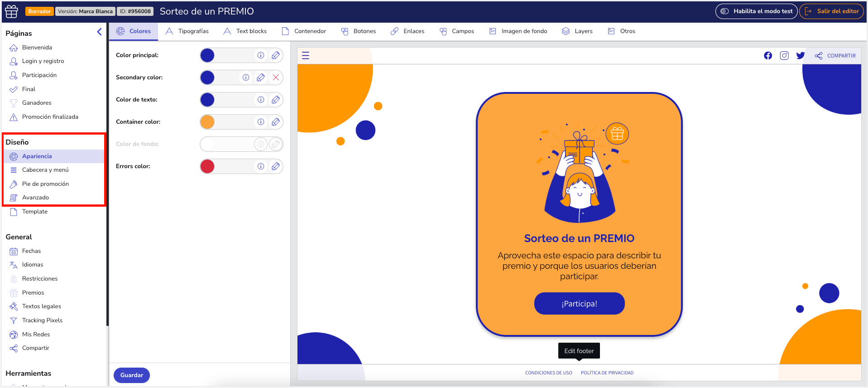Click the ¡Participa! button in the preview

[x=579, y=304]
